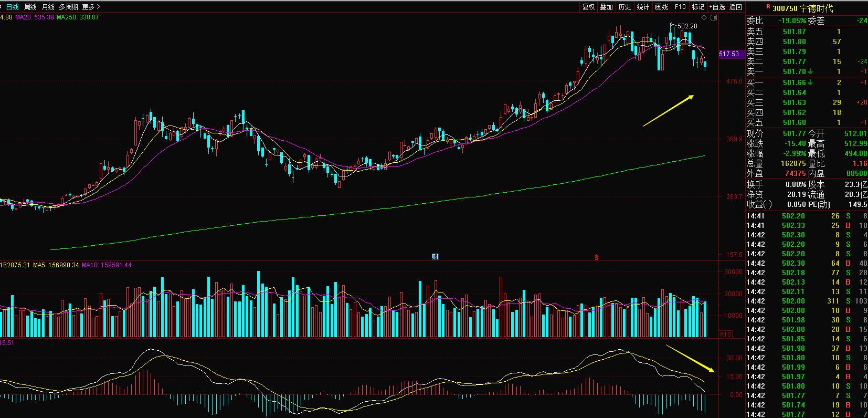Click the 卖四 price 501.80
Screen dimensions: 868x418
794,41
